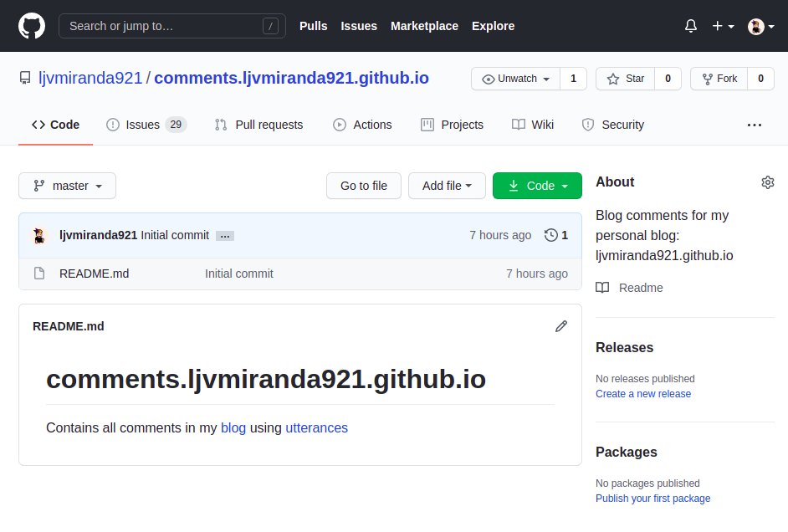Image resolution: width=788 pixels, height=532 pixels.
Task: Click the README.md row 7 hours ago timestamp
Action: pyautogui.click(x=537, y=274)
